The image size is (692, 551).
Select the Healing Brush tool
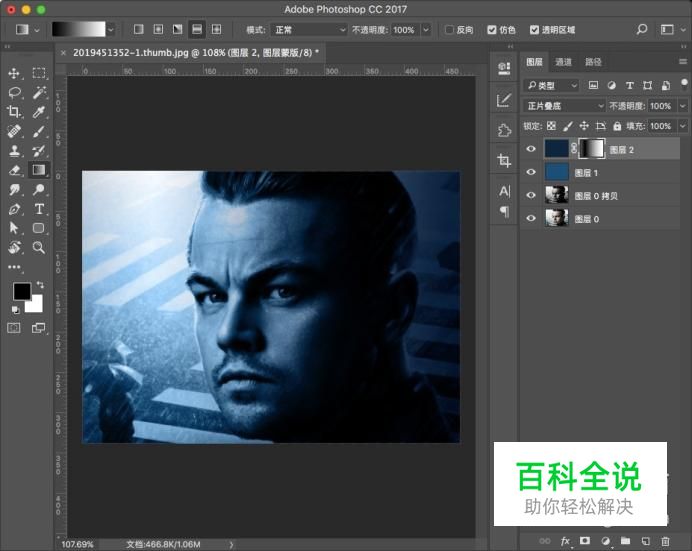(x=14, y=131)
